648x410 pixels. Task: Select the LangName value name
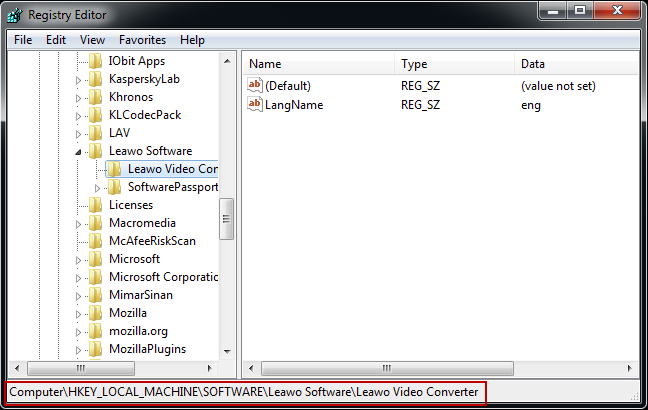[x=294, y=105]
